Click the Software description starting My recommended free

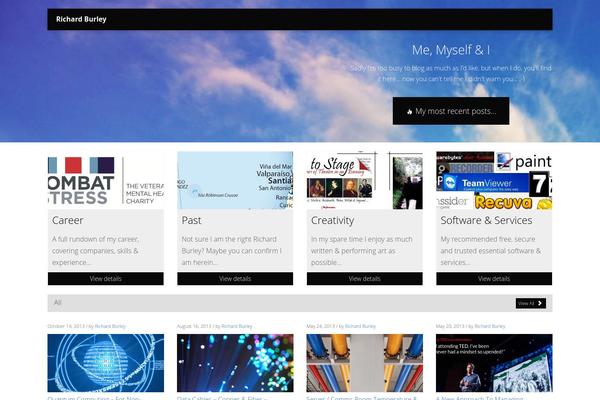pos(491,251)
